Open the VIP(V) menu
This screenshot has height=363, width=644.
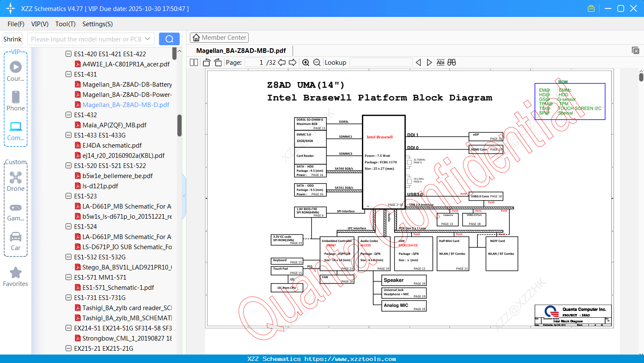click(40, 24)
